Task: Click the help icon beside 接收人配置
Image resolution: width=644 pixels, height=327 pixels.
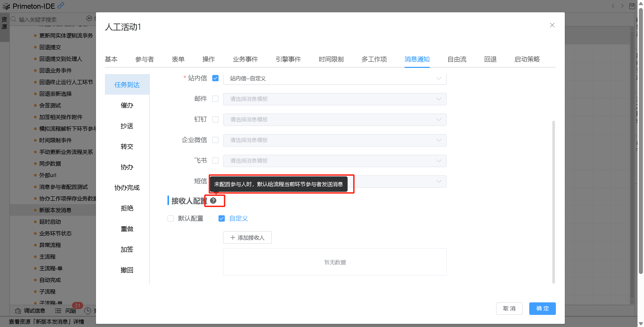Action: [213, 200]
